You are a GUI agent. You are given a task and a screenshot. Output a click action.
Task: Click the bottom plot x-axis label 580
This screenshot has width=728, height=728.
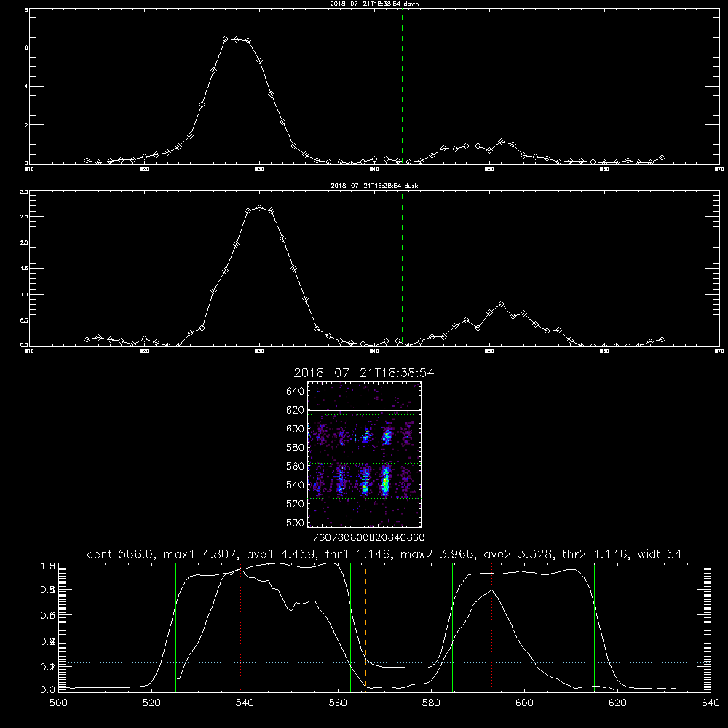pos(431,703)
